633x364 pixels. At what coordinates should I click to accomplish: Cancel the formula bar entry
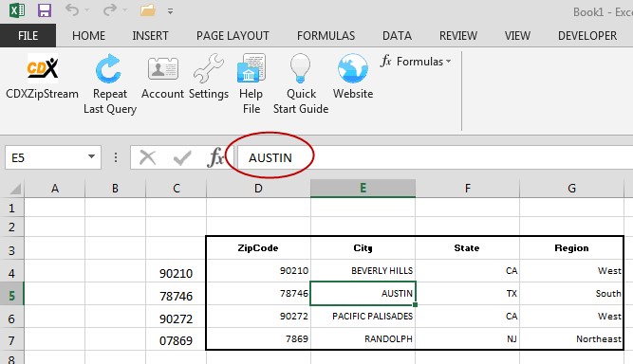tap(147, 157)
